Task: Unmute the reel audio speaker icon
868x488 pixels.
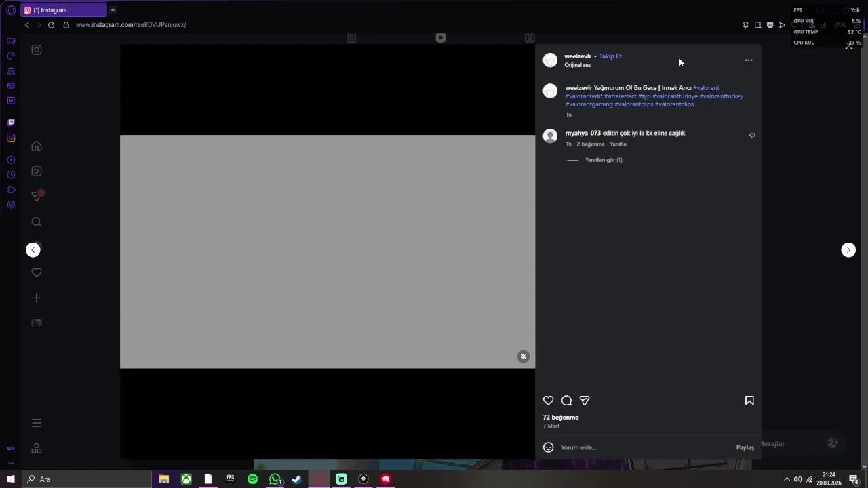Action: tap(523, 357)
